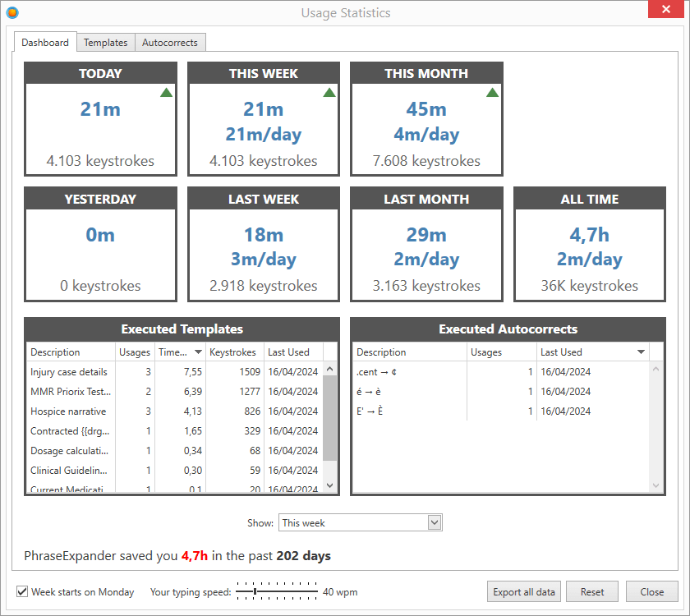Image resolution: width=690 pixels, height=616 pixels.
Task: Switch to the Dashboard tab
Action: click(45, 42)
